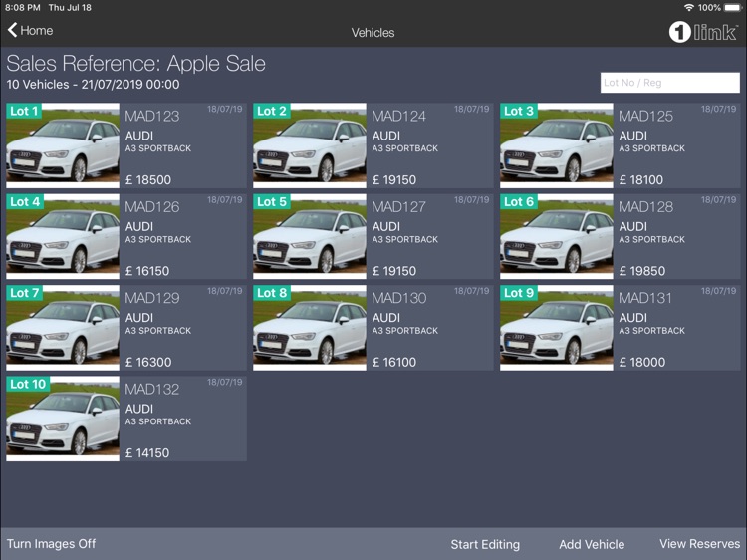Open the Lot 2 car thumbnail
The image size is (747, 560).
(310, 145)
